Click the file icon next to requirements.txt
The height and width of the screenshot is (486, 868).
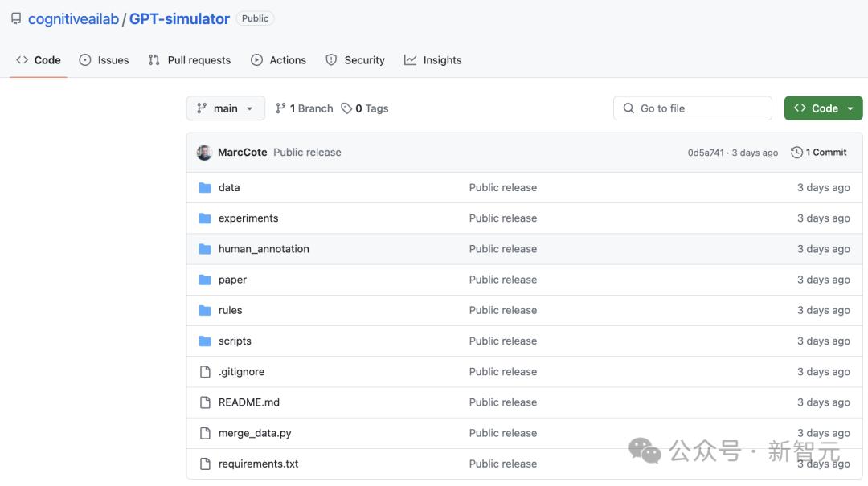pos(205,464)
